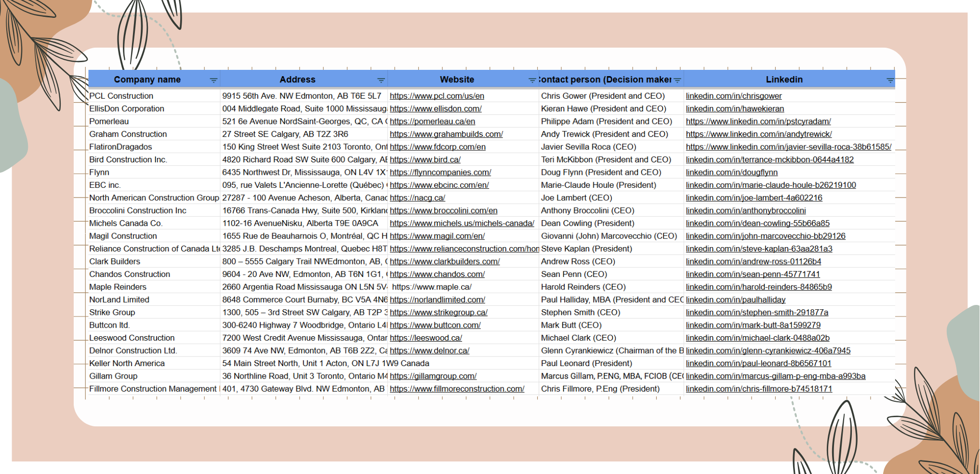The height and width of the screenshot is (474, 980).
Task: Open the paul-leonard LinkedIn link
Action: point(759,363)
